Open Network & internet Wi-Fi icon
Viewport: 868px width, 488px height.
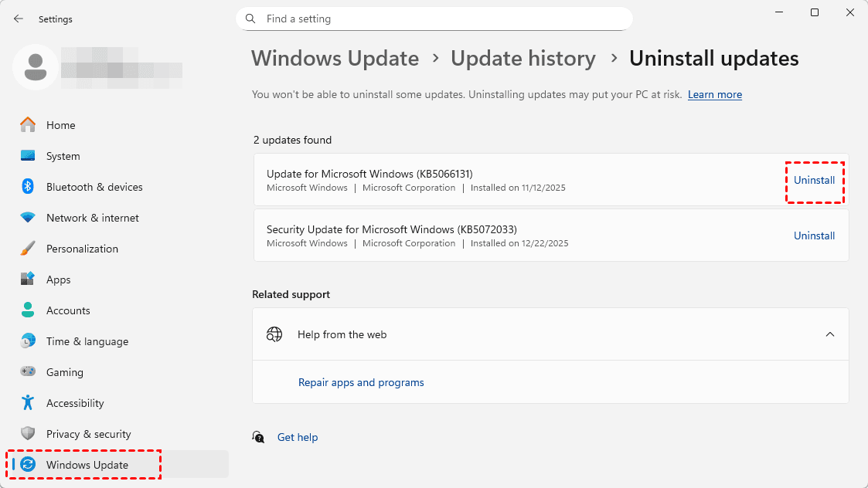click(x=28, y=218)
